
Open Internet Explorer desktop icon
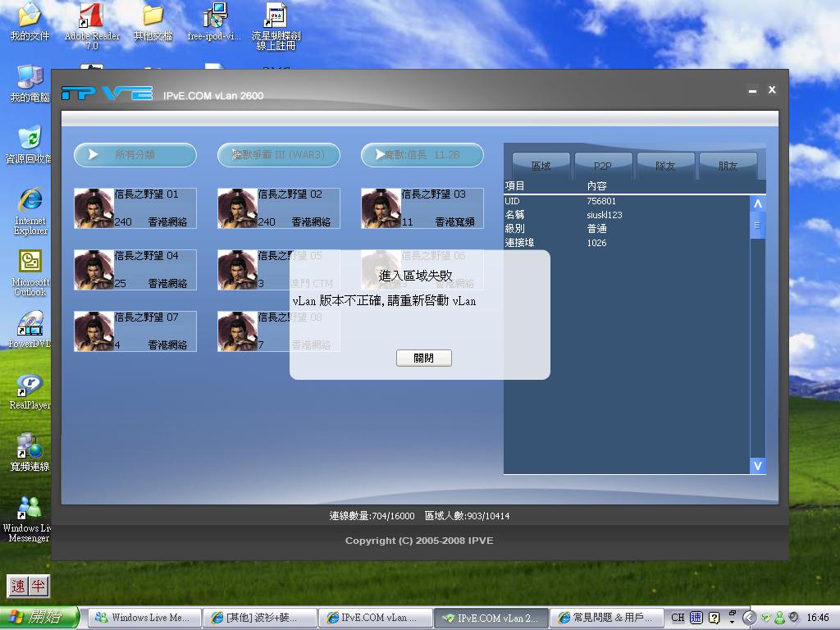(30, 200)
